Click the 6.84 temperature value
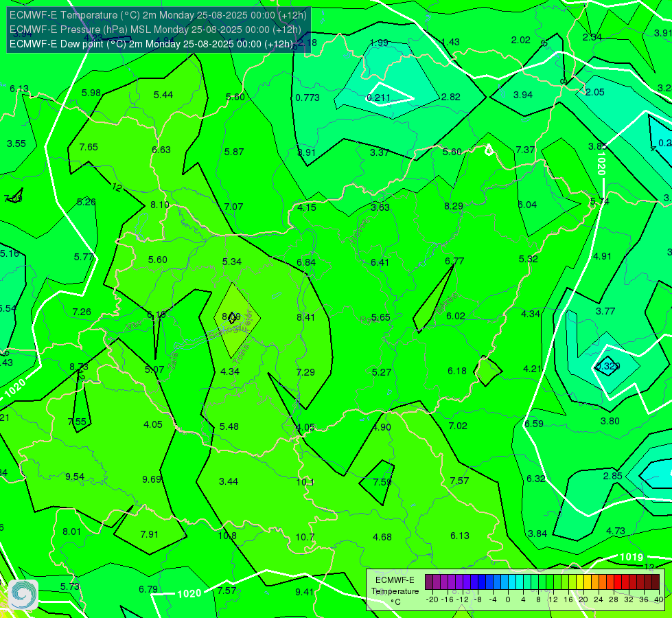672x618 pixels. 306,262
